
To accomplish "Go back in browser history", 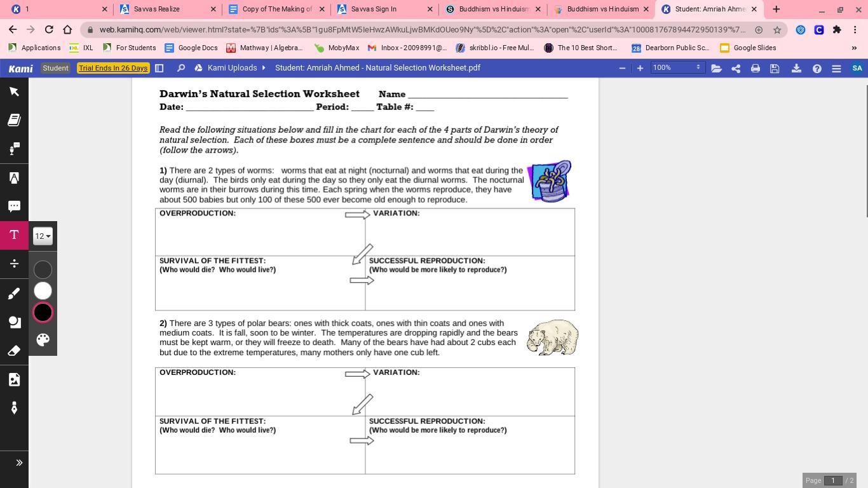I will tap(13, 29).
